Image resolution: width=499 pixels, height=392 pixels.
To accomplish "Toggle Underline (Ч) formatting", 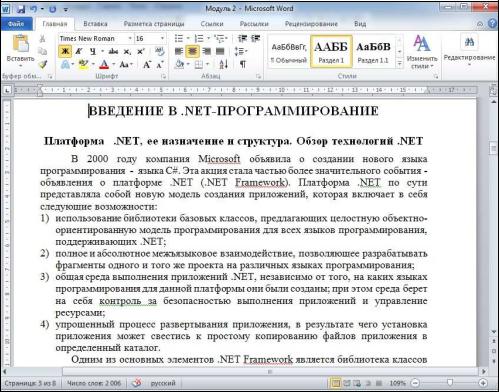I will pyautogui.click(x=93, y=51).
